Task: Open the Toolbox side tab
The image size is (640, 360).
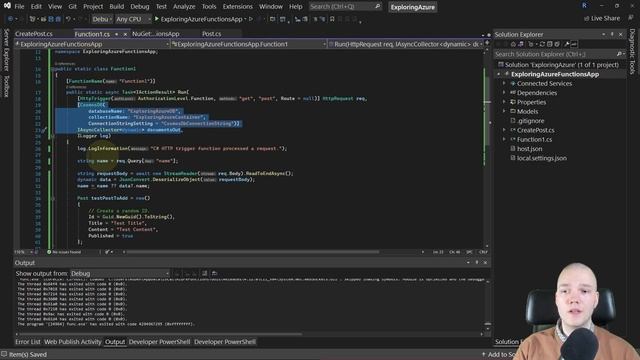Action: coord(6,86)
